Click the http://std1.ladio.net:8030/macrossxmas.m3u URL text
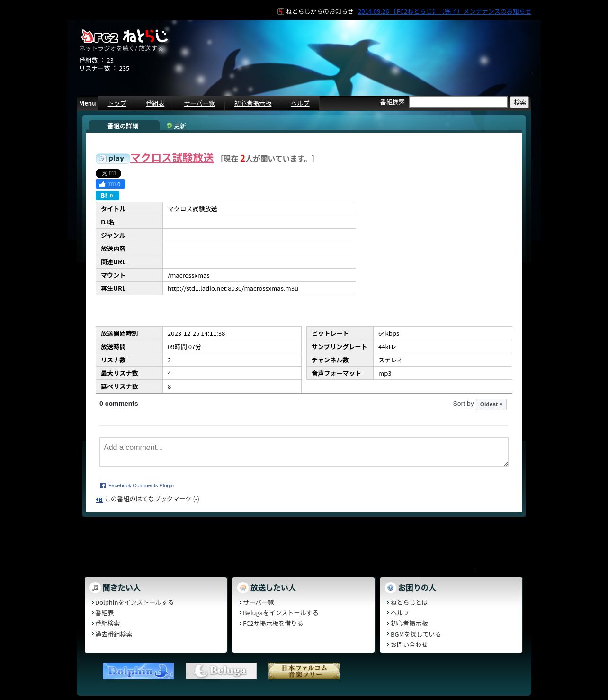 (x=233, y=288)
